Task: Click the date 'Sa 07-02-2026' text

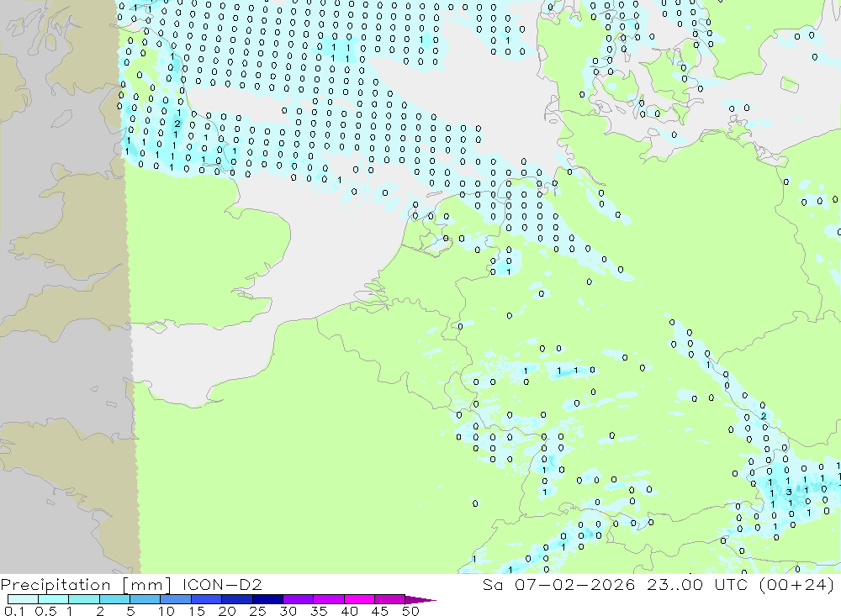Action: click(x=558, y=584)
